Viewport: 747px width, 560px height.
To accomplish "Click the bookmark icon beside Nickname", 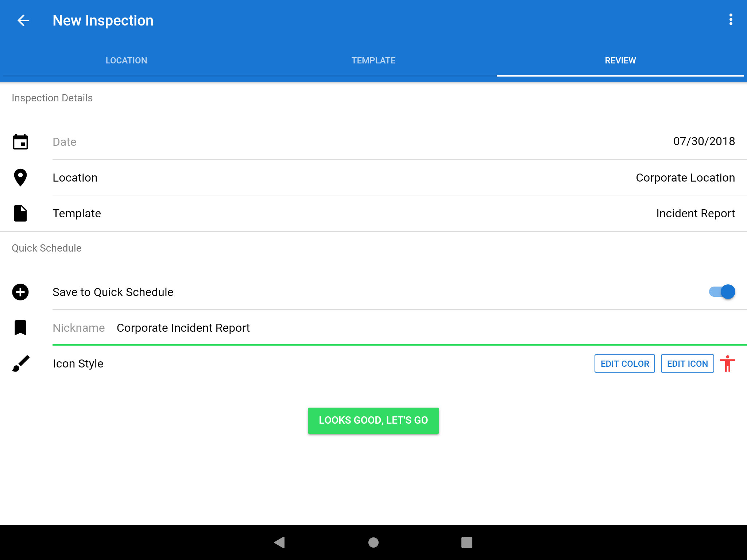I will [x=20, y=328].
